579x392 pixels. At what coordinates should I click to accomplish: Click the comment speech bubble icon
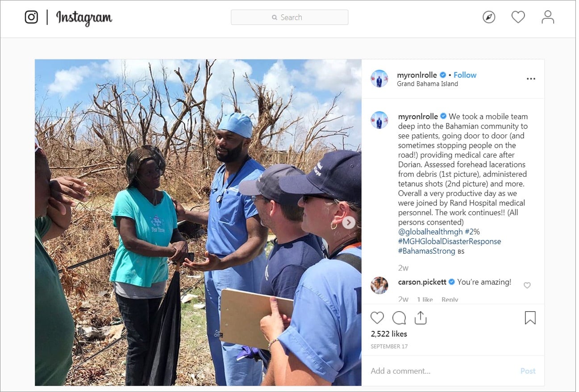pyautogui.click(x=399, y=317)
